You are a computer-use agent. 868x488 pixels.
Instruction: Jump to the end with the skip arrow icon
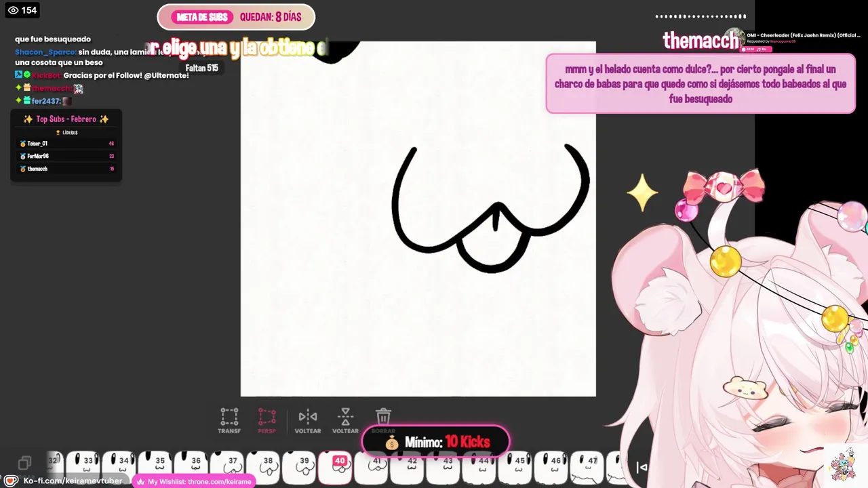pos(642,467)
